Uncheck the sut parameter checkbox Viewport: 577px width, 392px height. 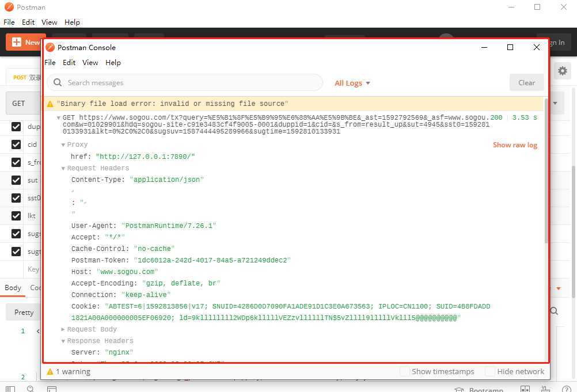tap(16, 180)
